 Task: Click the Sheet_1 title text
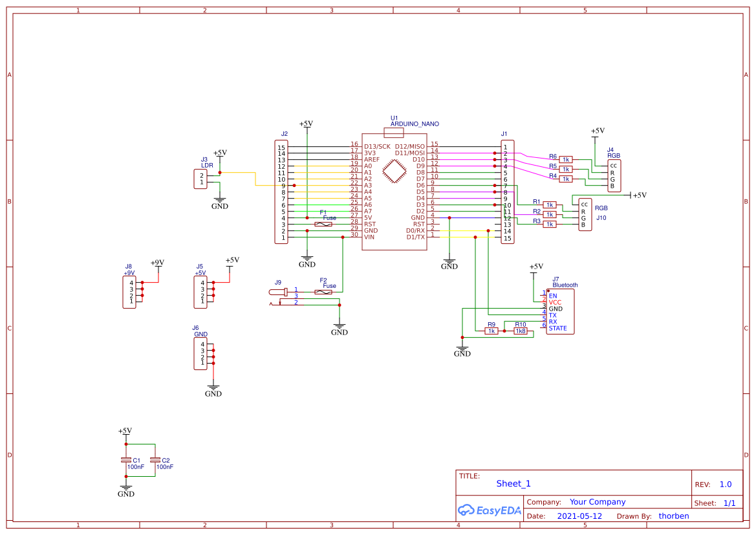tap(513, 483)
